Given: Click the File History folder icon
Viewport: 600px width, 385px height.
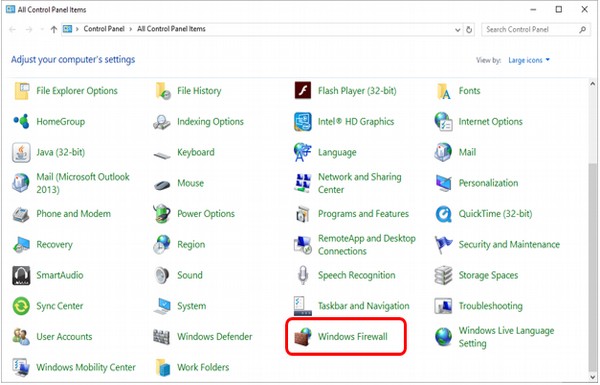Looking at the screenshot, I should click(x=163, y=91).
